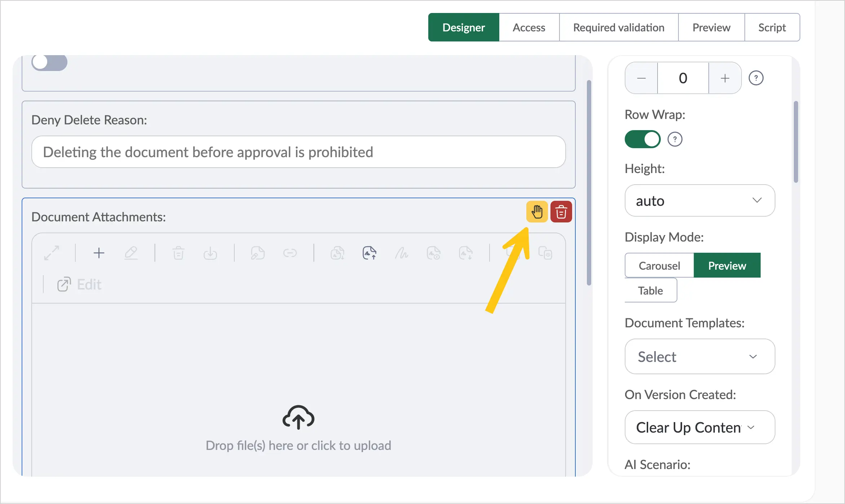845x504 pixels.
Task: Select the Preview display mode option
Action: pos(727,265)
